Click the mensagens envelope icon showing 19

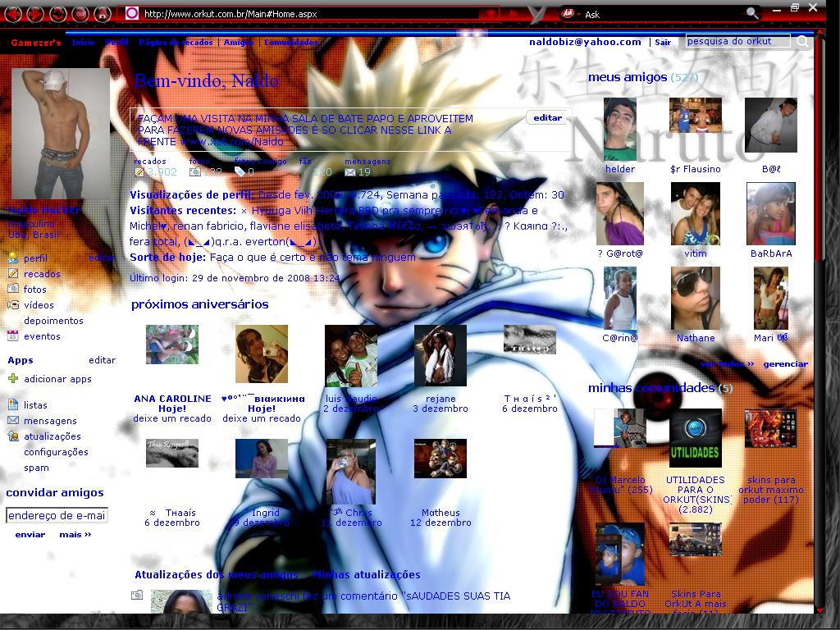pos(349,172)
